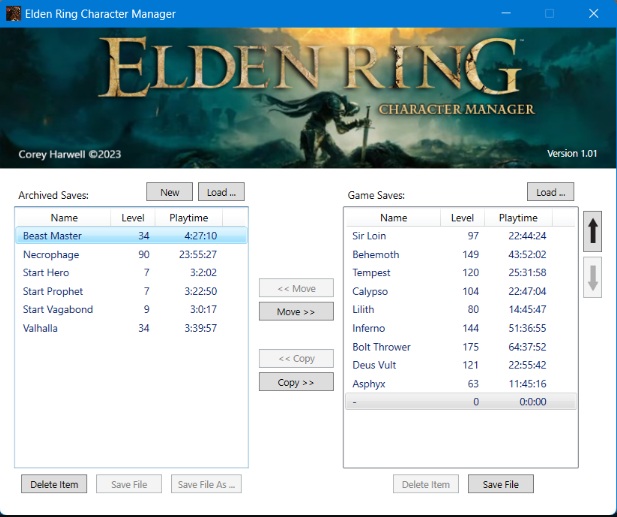Select Start Vagabond archived save
Viewport: 617px width, 517px height.
coord(131,309)
